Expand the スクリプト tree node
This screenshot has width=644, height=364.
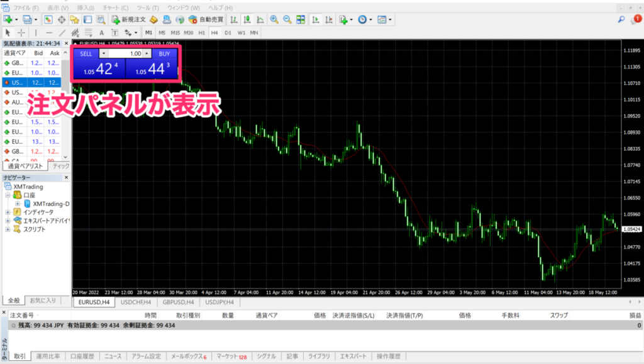click(x=8, y=229)
